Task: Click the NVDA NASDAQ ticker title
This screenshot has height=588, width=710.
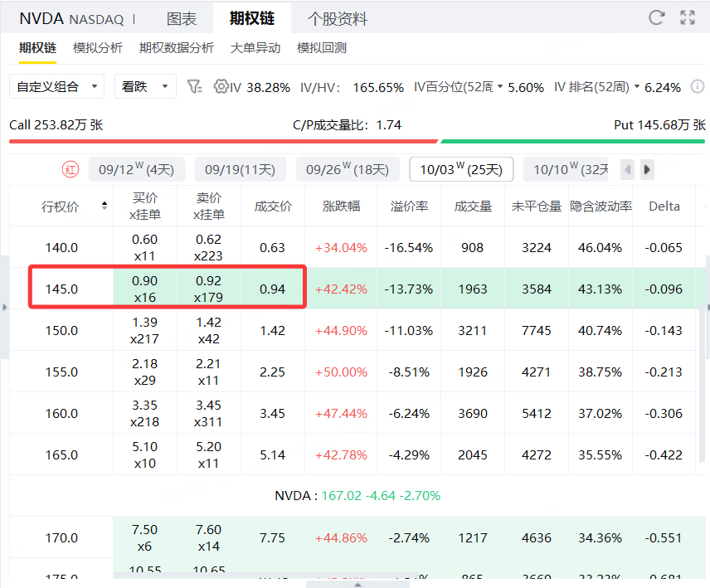Action: (x=71, y=18)
